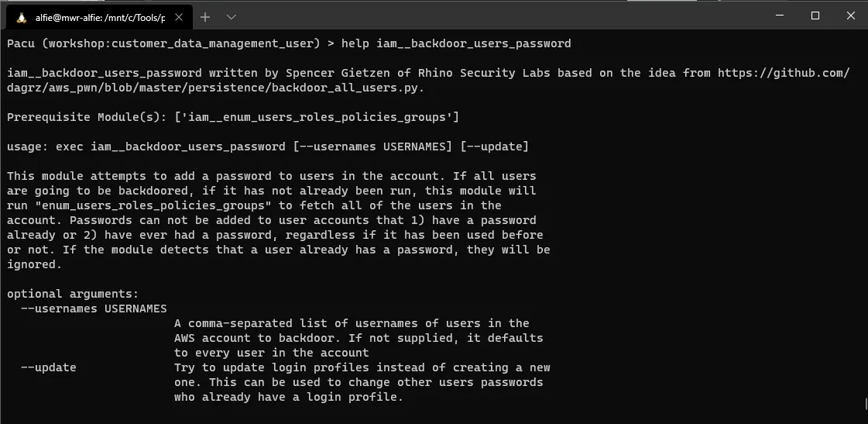Close the terminal window
The image size is (868, 424).
point(851,16)
